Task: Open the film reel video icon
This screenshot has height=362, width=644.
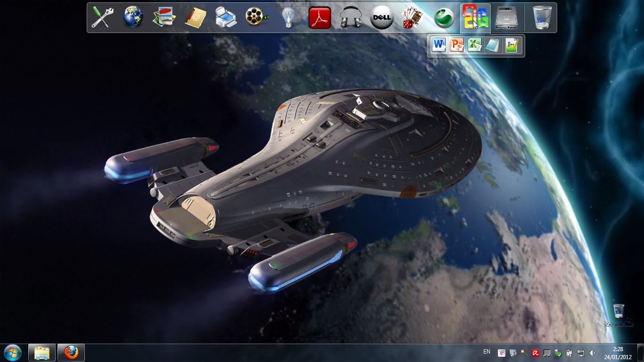Action: [257, 17]
